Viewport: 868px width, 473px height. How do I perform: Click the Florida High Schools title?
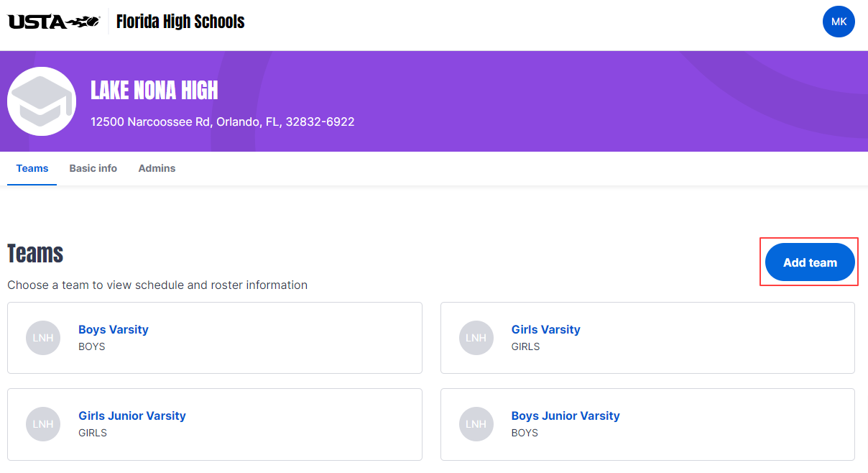pos(180,22)
